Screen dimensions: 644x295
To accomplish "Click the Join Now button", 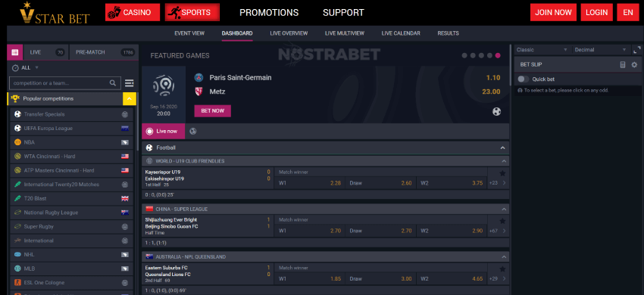I will [553, 12].
